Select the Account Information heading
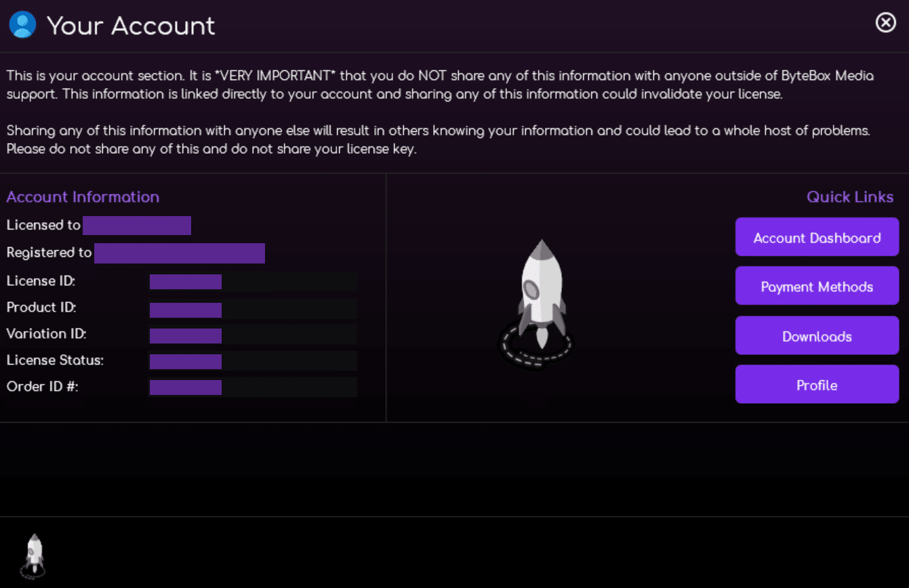 [83, 196]
